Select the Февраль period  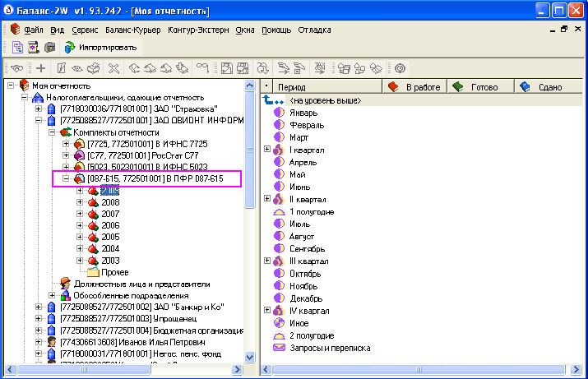tap(307, 125)
